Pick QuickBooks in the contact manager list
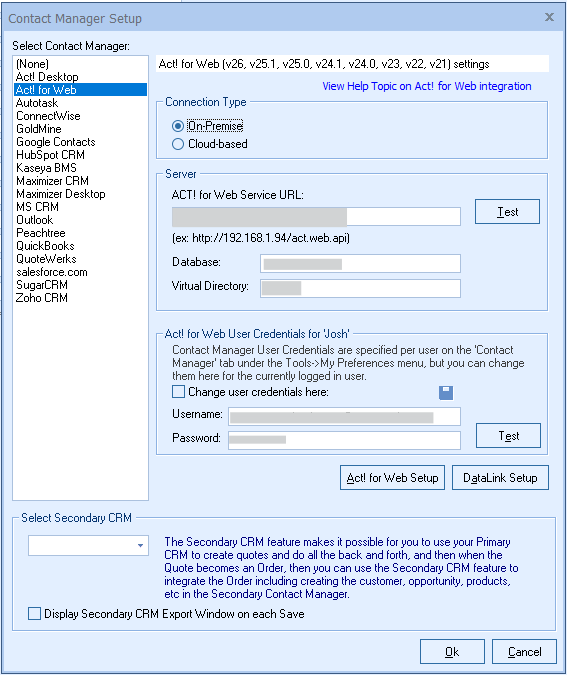The width and height of the screenshot is (567, 675). (x=81, y=246)
